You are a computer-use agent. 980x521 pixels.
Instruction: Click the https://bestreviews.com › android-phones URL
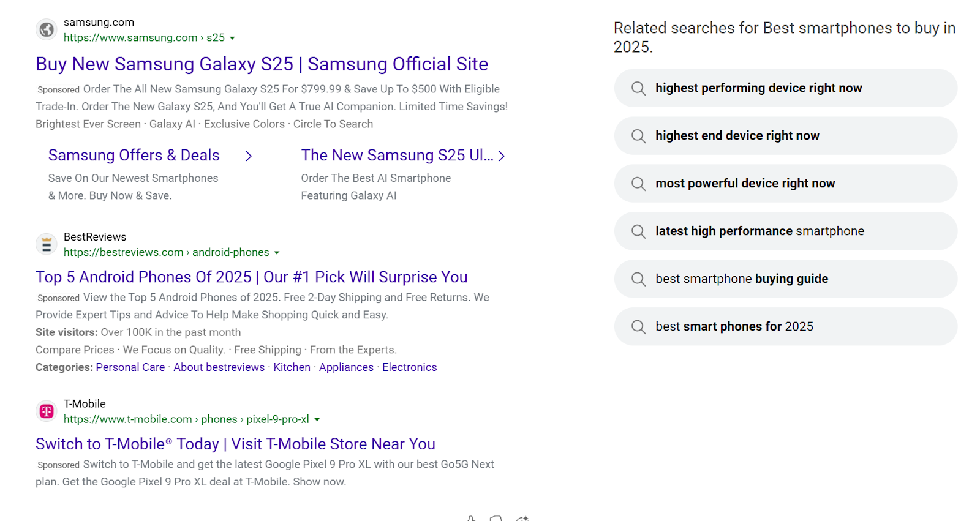(x=167, y=252)
